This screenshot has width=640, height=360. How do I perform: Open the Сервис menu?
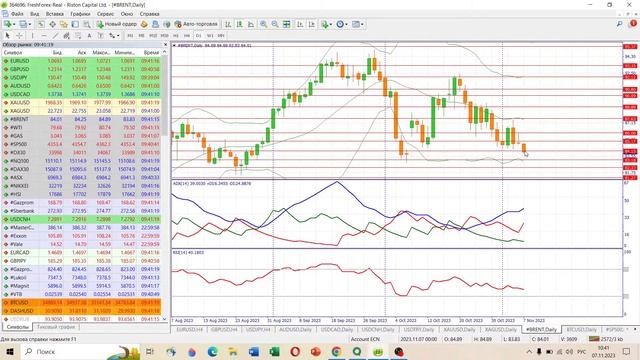pos(105,14)
